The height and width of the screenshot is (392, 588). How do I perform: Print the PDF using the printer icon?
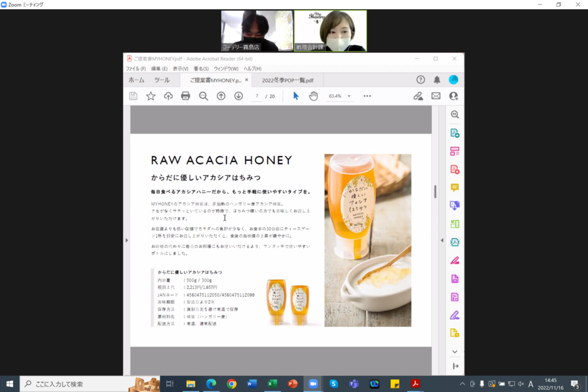pyautogui.click(x=185, y=96)
